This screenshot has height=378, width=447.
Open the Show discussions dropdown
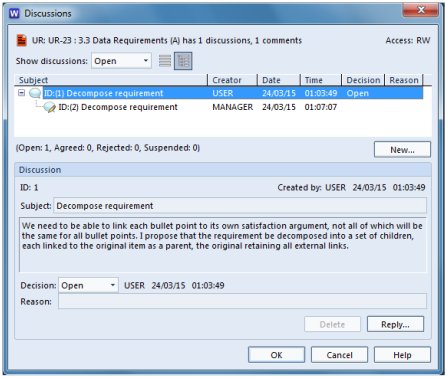(x=121, y=61)
